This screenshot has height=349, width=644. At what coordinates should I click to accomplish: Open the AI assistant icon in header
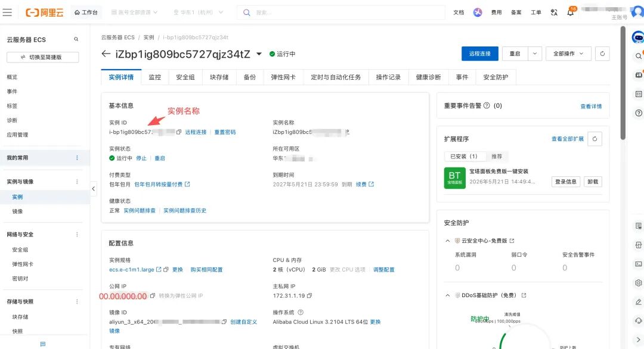tap(477, 13)
